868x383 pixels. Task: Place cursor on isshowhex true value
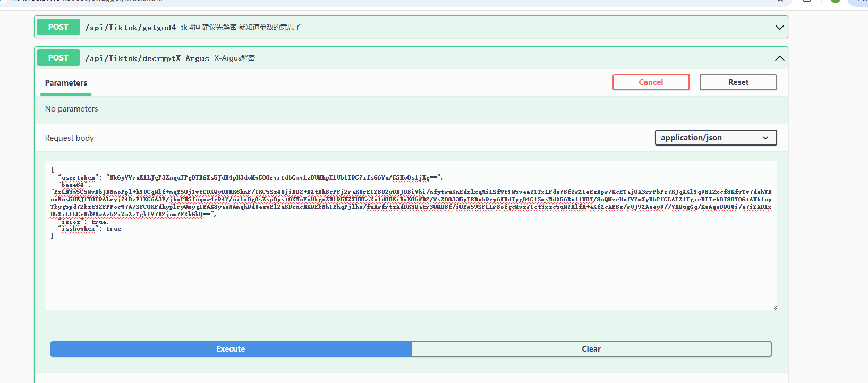[x=114, y=229]
